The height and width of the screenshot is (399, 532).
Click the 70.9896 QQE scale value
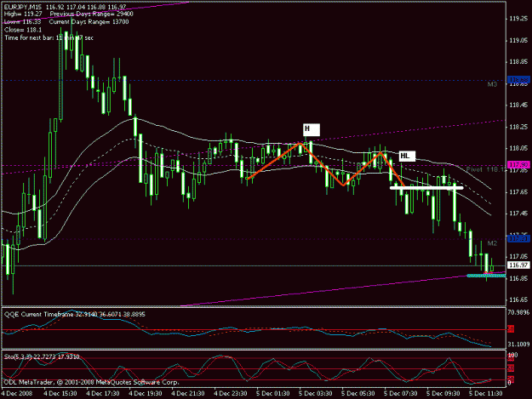pyautogui.click(x=518, y=312)
